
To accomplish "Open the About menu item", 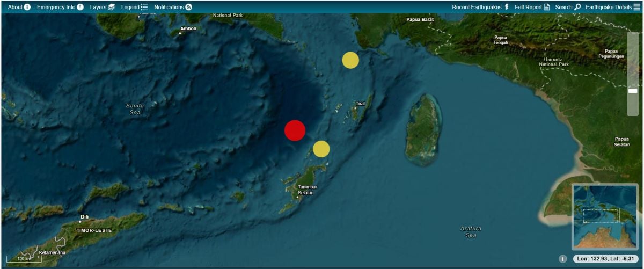I will tap(19, 7).
